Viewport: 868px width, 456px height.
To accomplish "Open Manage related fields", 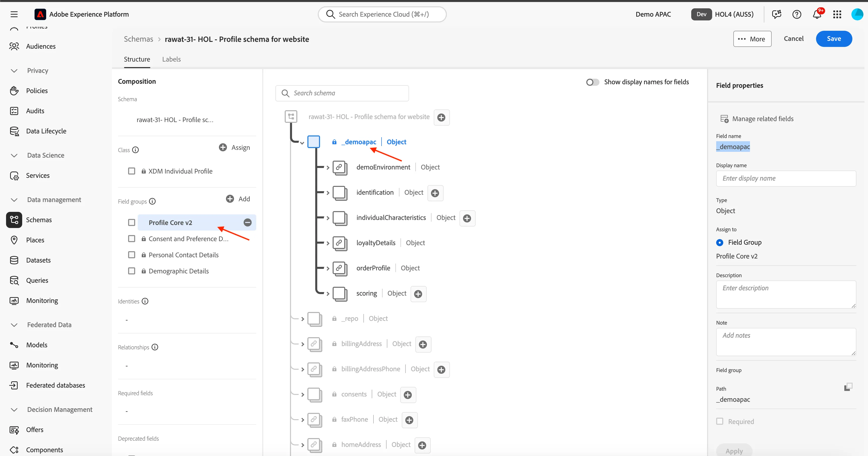I will [757, 119].
